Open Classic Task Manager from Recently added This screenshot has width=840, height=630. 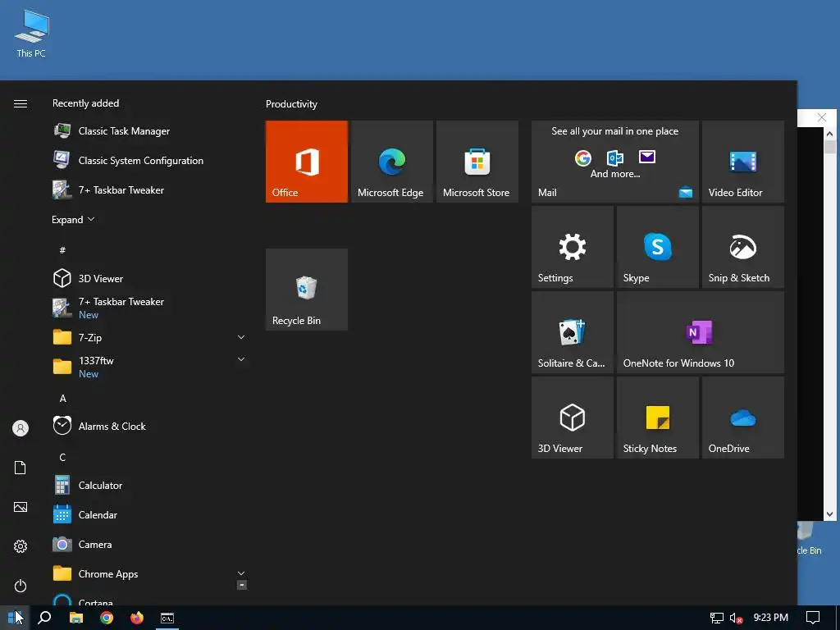(149, 131)
